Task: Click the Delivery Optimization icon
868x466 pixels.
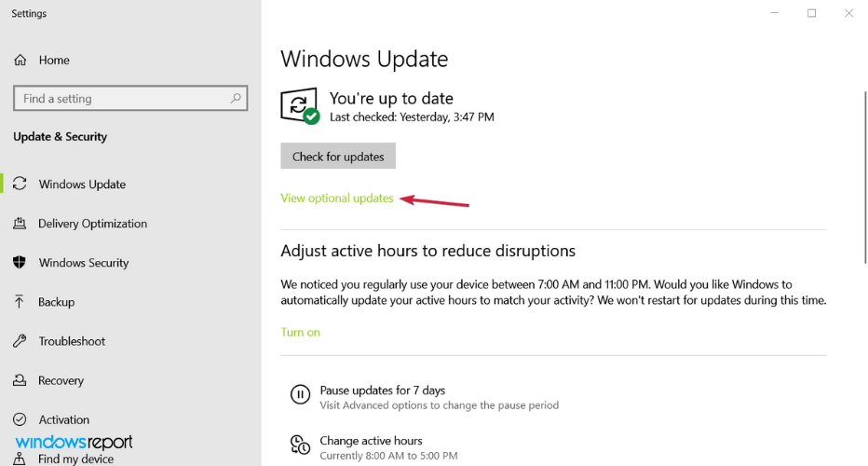Action: 20,224
